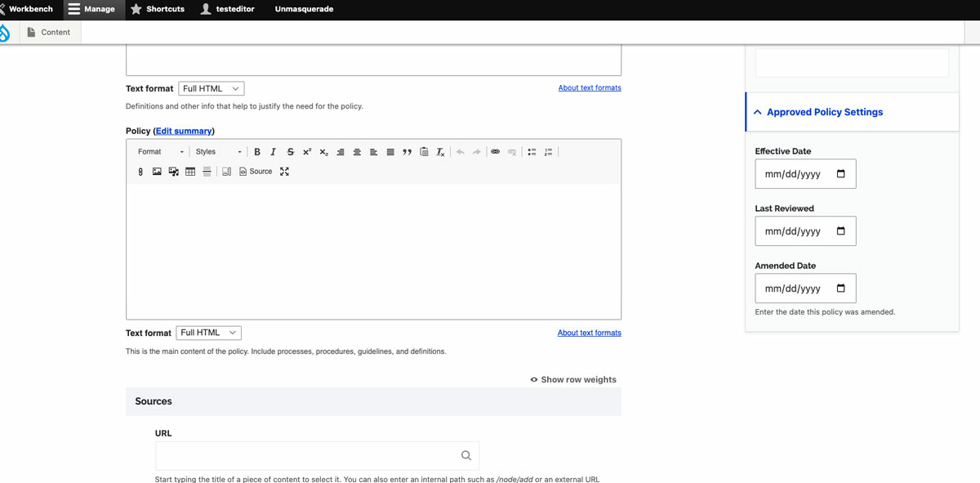Open the Styles dropdown in editor toolbar
Image resolution: width=980 pixels, height=483 pixels.
click(219, 152)
